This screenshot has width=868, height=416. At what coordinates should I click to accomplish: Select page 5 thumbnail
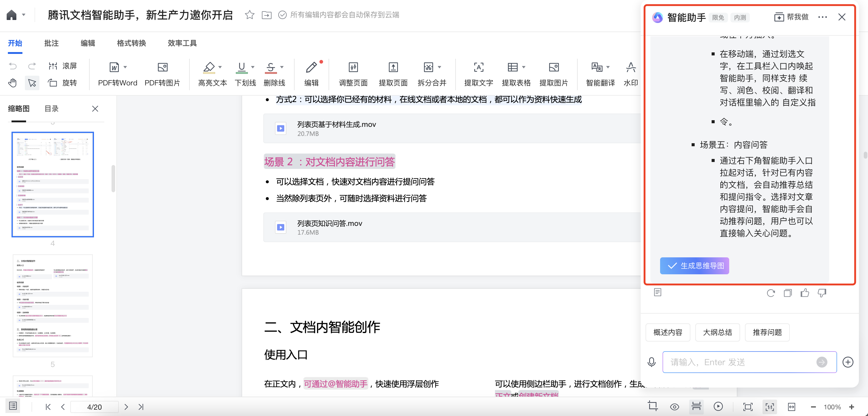point(52,305)
